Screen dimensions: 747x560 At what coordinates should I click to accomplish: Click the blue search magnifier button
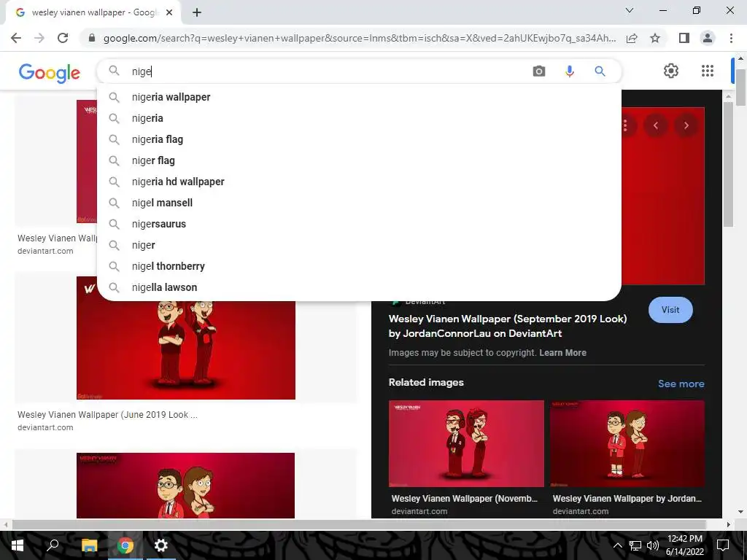600,71
